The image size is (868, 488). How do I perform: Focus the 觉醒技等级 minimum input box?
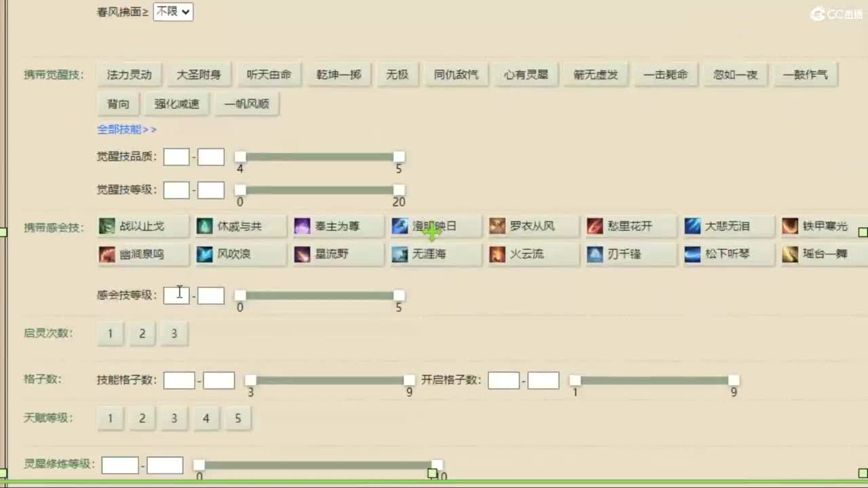click(x=176, y=190)
